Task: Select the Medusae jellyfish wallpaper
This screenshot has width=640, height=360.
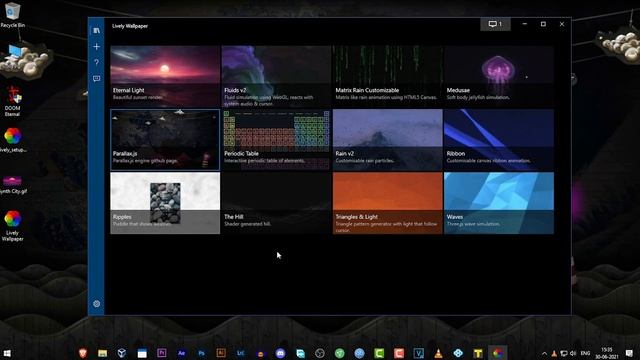Action: (x=499, y=76)
